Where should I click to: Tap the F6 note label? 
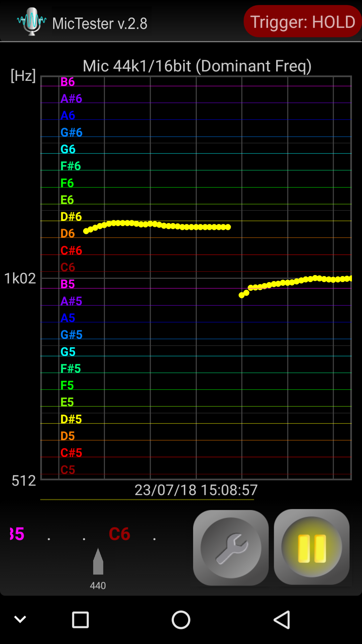(x=67, y=183)
